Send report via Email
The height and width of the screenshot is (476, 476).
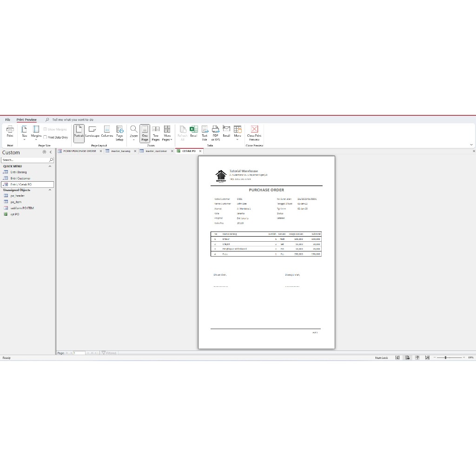pos(226,132)
